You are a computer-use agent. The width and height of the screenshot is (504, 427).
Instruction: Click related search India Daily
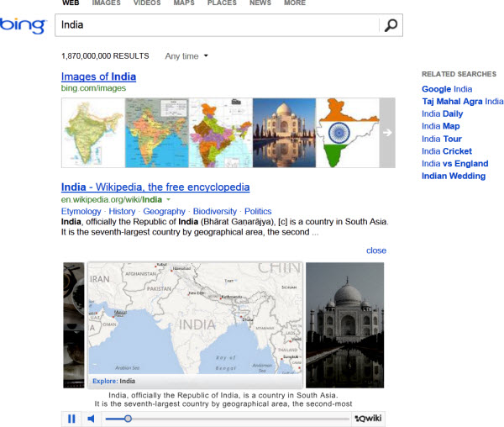tap(443, 113)
